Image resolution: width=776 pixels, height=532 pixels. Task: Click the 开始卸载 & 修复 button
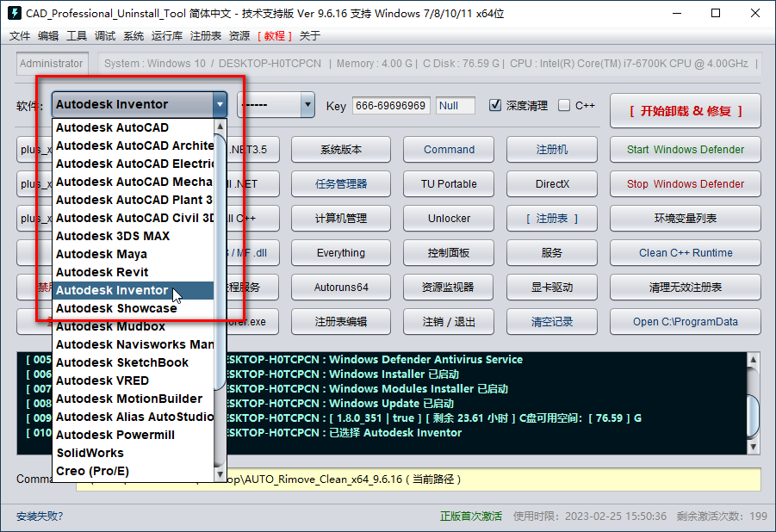tap(686, 111)
